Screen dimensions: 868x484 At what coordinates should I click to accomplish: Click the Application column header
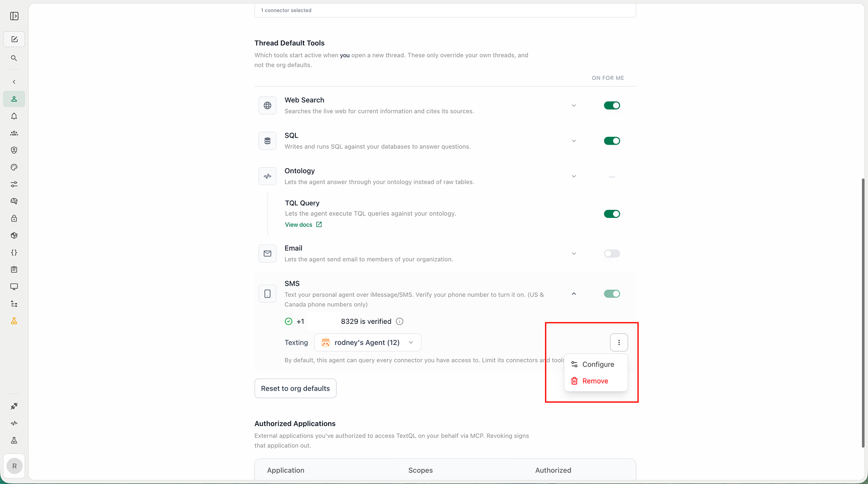tap(286, 470)
